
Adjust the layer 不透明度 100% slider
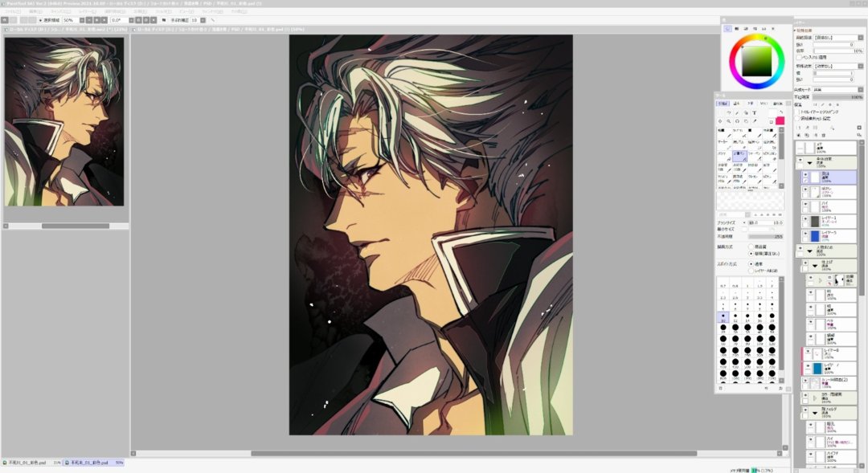[x=837, y=97]
